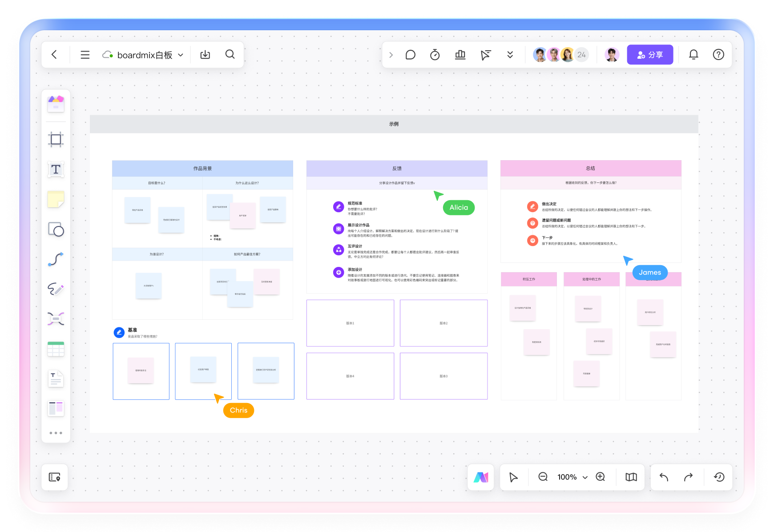The image size is (774, 532).
Task: Expand the 100% zoom level dropdown
Action: click(x=585, y=477)
